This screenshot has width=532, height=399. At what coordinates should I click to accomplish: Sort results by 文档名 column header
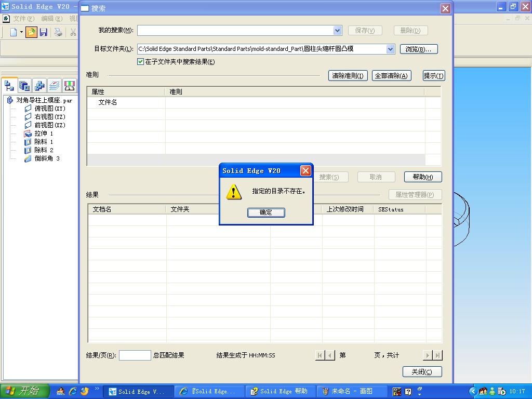coord(127,209)
